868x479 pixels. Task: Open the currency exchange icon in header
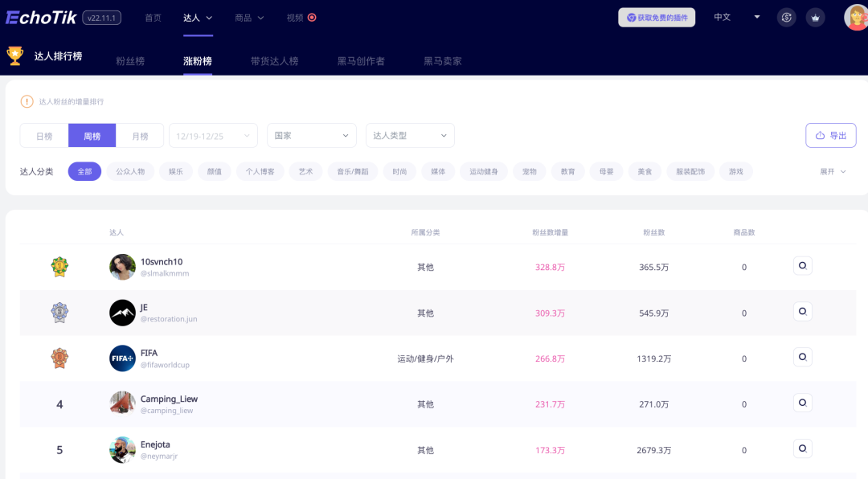pos(786,18)
